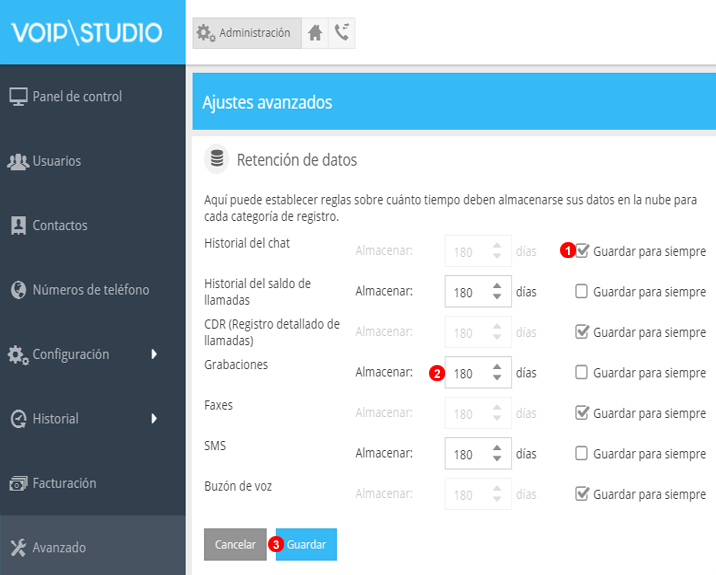Click the Avanzado tools icon
Screen dimensions: 716x575
click(18, 547)
